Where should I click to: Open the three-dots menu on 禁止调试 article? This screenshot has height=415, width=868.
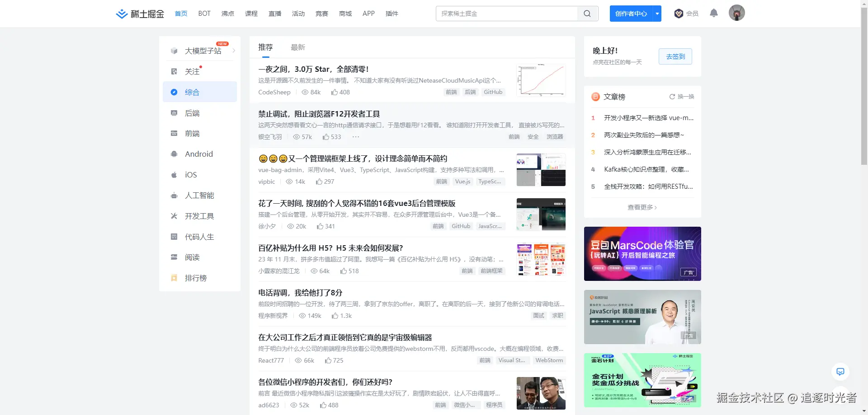356,137
